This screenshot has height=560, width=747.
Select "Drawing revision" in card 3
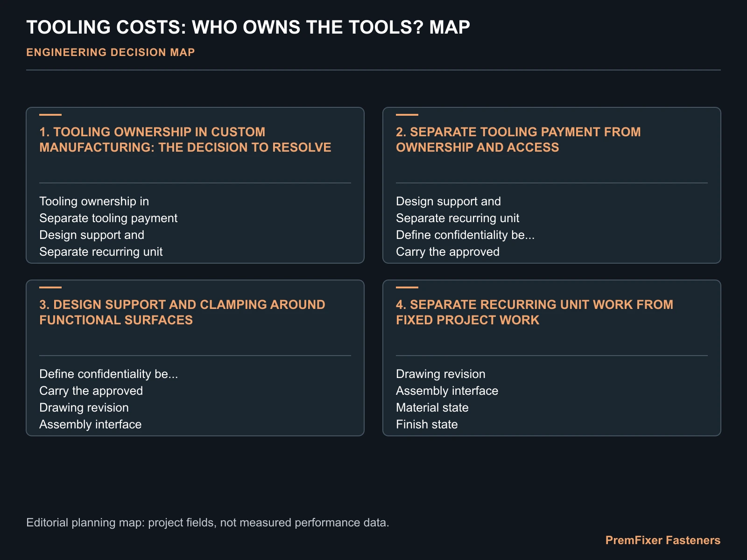click(84, 408)
